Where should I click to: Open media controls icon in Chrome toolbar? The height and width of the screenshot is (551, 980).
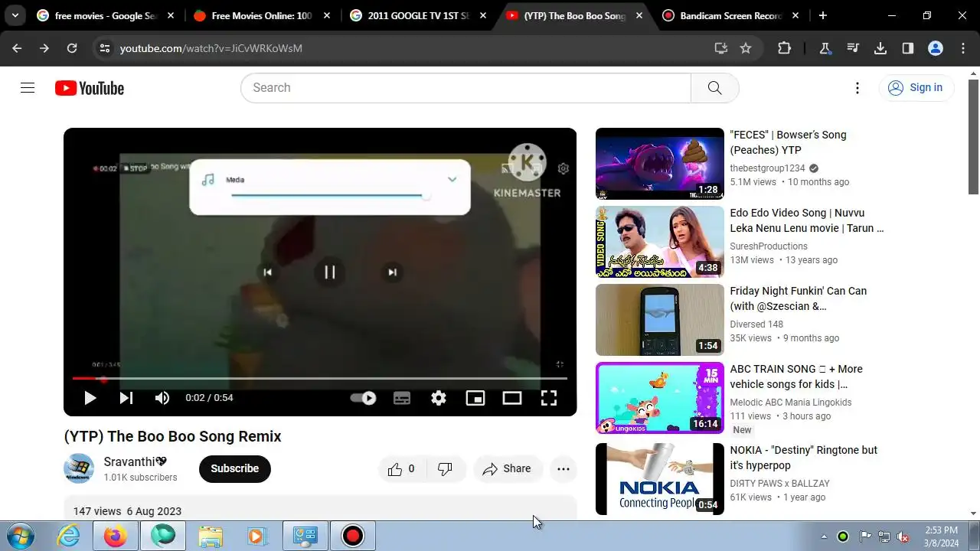click(x=853, y=48)
